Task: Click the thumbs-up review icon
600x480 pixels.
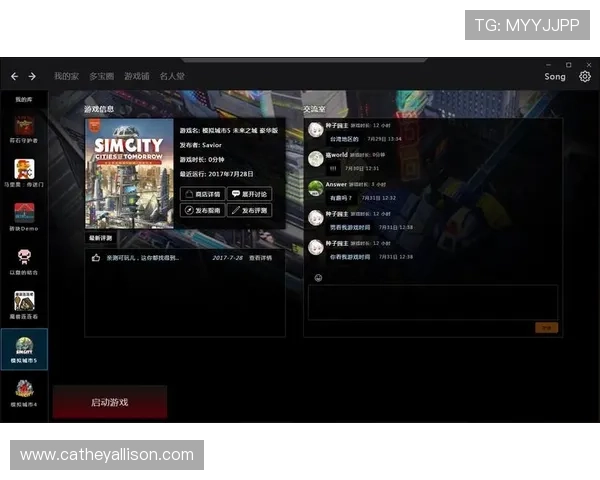Action: [x=96, y=258]
